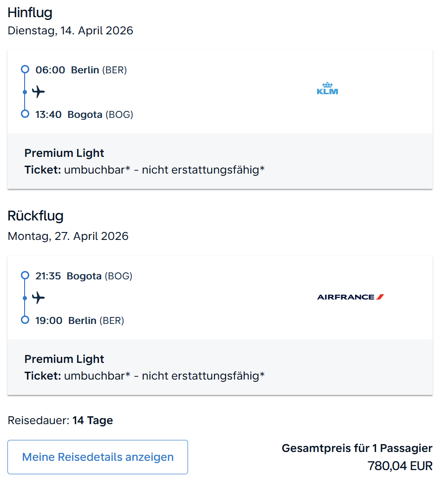448x484 pixels.
Task: Click the outbound date Dienstag, 14. April 2026
Action: tap(70, 31)
